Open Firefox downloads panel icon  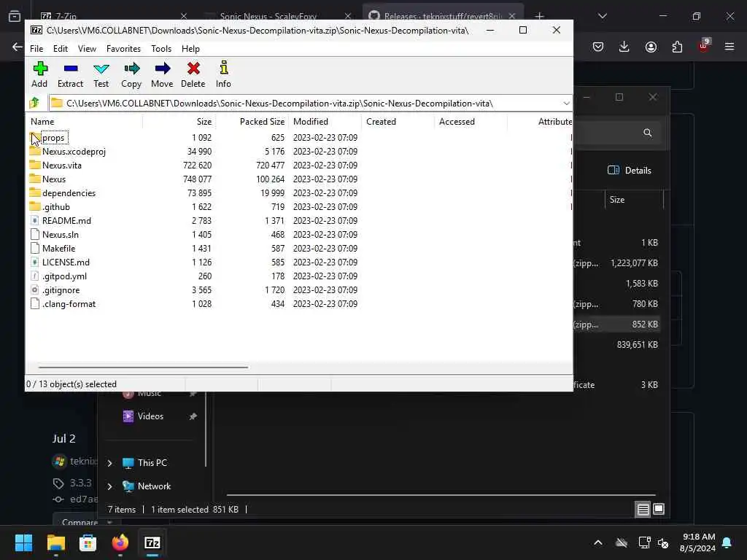[x=624, y=47]
